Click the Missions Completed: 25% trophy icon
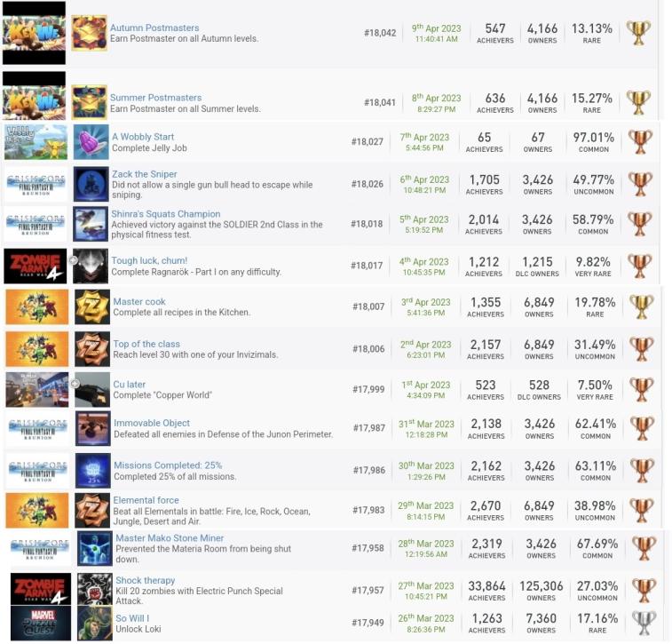The image size is (672, 644). (92, 471)
